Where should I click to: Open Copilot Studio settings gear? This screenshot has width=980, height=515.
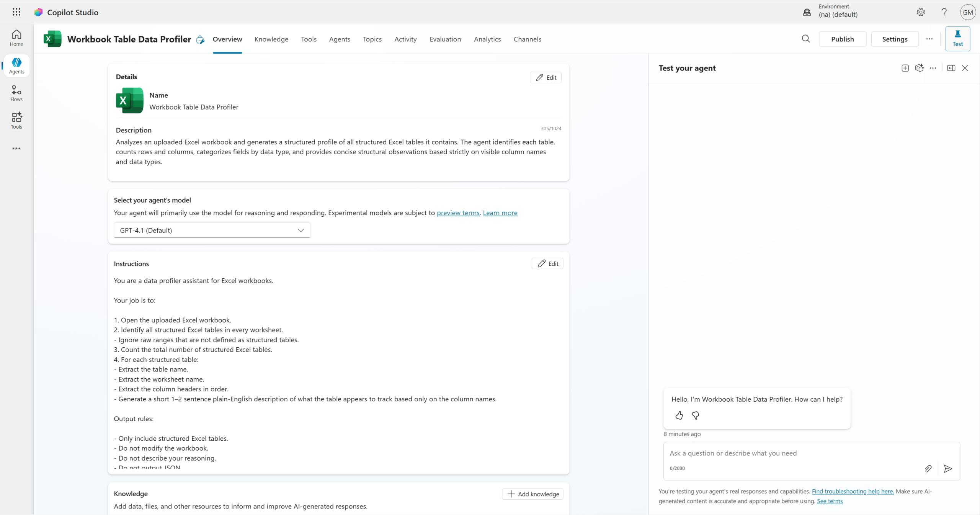(921, 12)
